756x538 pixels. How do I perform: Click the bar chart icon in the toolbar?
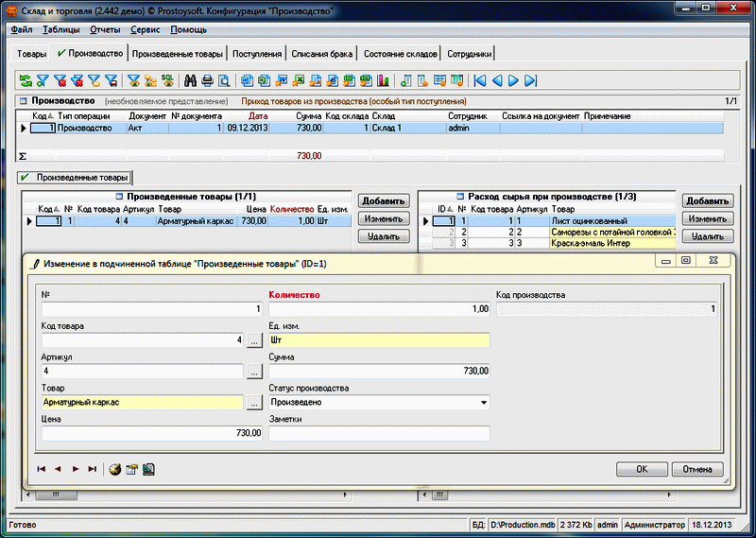pyautogui.click(x=384, y=80)
